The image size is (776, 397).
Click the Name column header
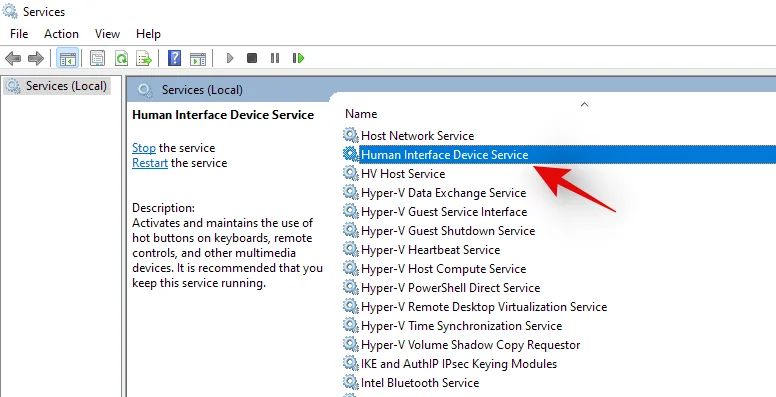361,114
